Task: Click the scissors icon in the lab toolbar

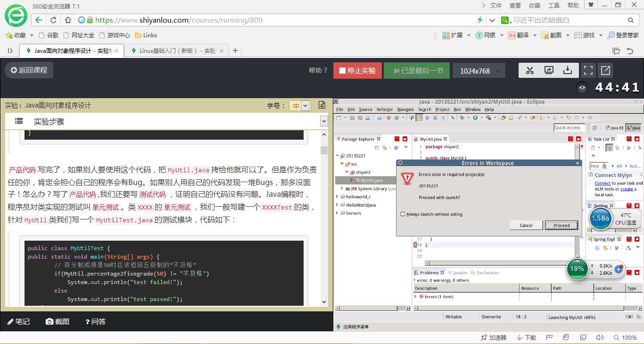Action: click(x=530, y=70)
